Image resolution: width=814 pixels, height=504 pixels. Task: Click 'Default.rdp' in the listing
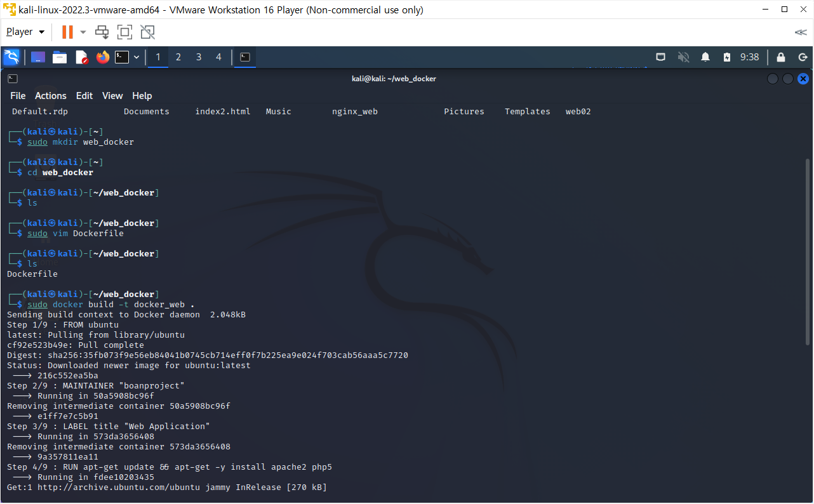(40, 112)
